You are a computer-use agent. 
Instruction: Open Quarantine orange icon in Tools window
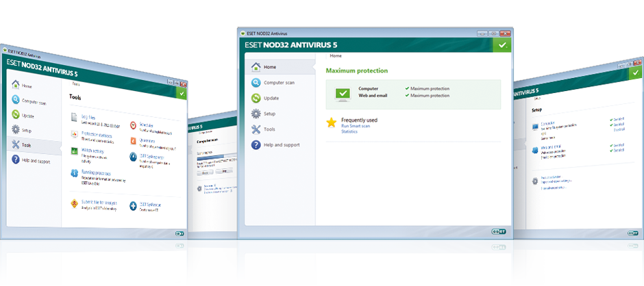point(134,141)
